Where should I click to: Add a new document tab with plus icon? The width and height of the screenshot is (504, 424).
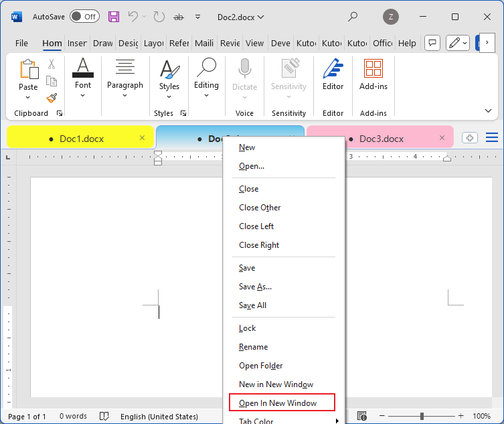(x=470, y=138)
